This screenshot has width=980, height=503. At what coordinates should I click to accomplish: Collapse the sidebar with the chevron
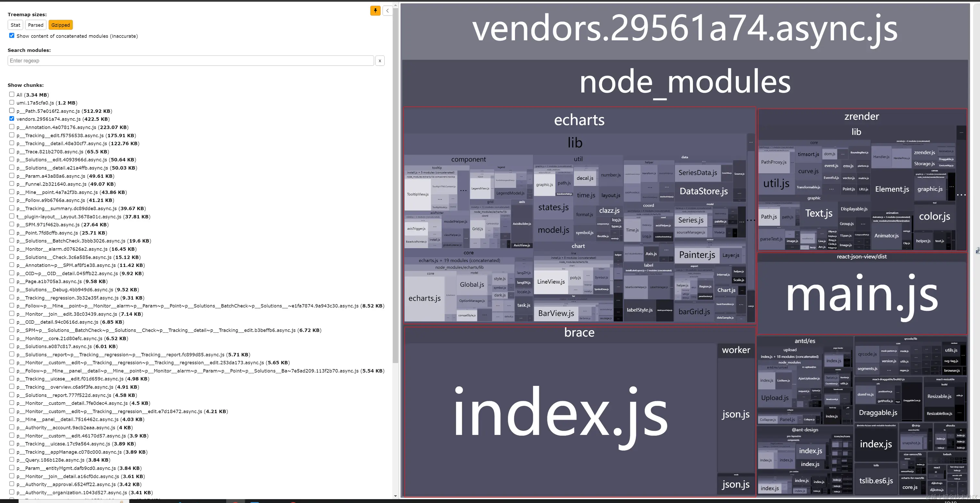click(387, 11)
